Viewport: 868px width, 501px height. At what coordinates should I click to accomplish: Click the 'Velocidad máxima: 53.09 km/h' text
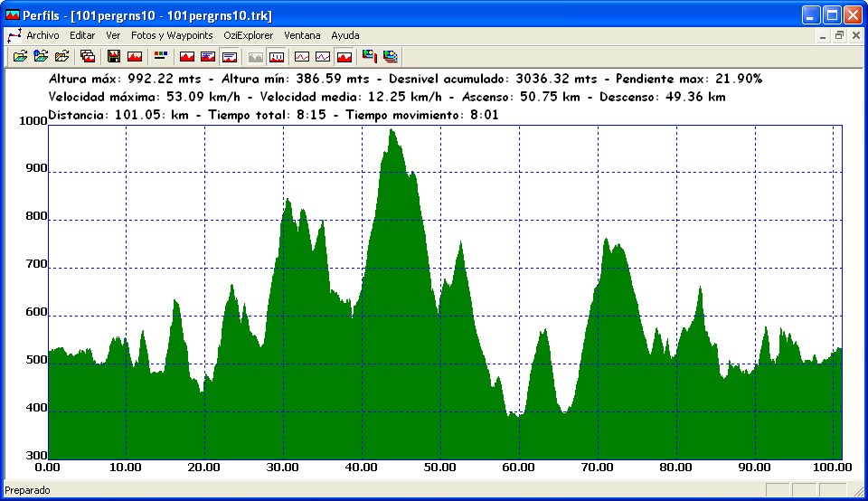[x=144, y=98]
